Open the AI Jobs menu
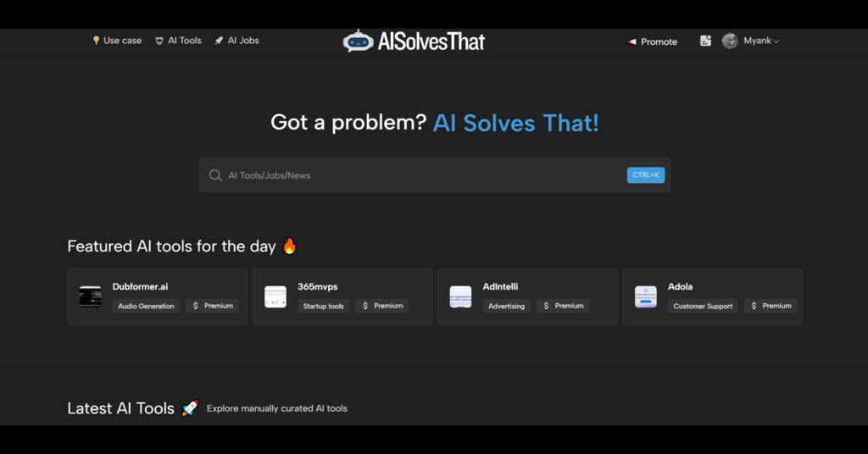 pyautogui.click(x=236, y=41)
